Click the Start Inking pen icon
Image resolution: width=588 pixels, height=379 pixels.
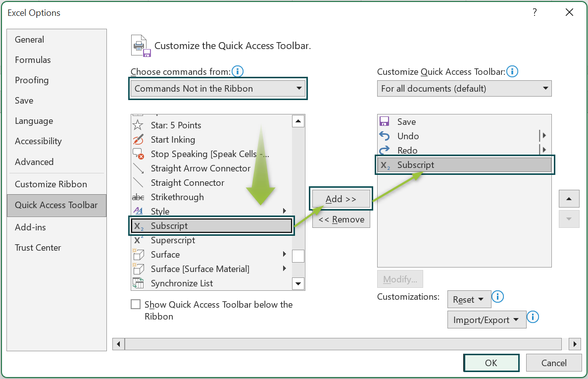(x=138, y=140)
